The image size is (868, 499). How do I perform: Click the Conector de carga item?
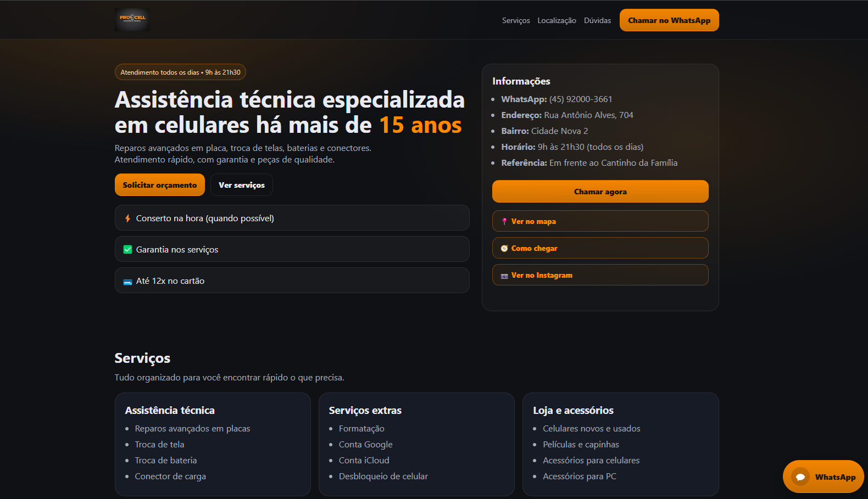pyautogui.click(x=170, y=476)
